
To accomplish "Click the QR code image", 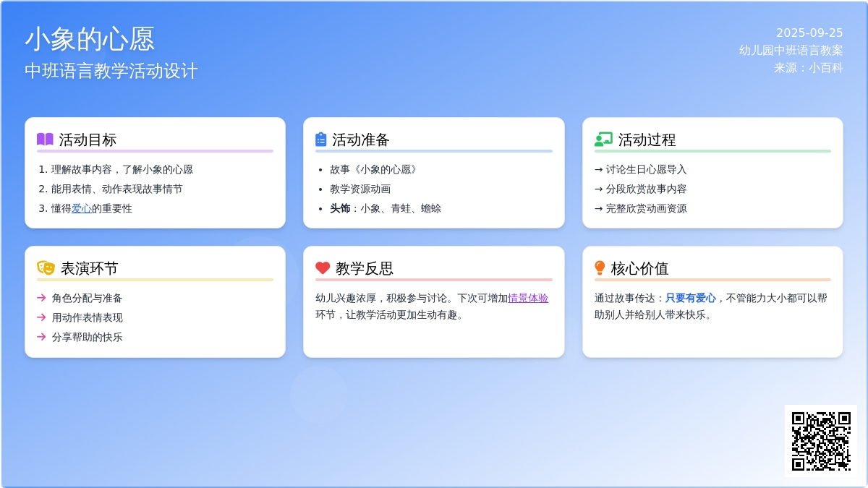I will (x=820, y=440).
